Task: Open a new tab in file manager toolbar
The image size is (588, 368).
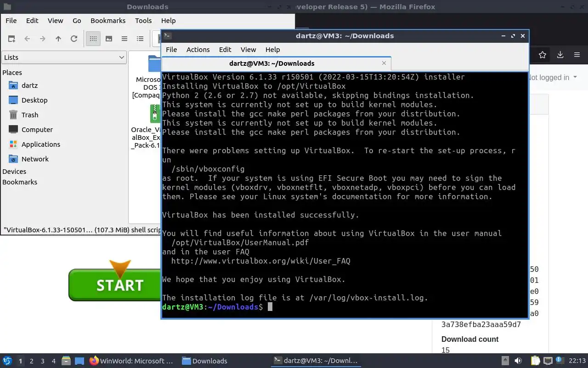Action: pos(11,39)
